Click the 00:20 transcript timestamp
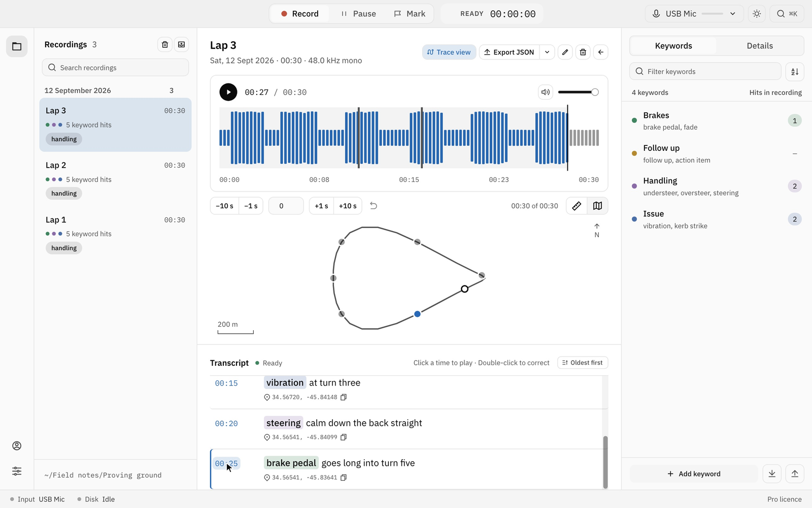 [226, 423]
